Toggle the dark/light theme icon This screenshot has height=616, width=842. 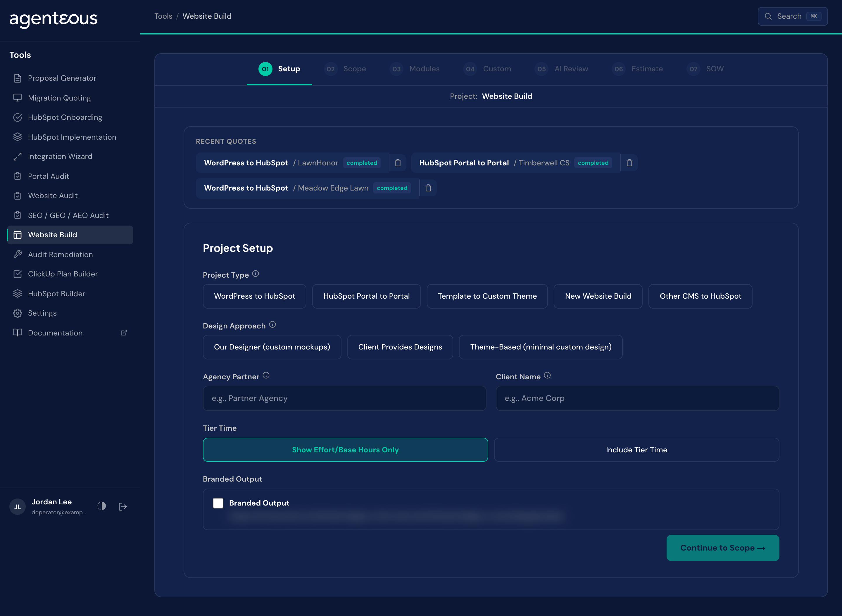(102, 506)
